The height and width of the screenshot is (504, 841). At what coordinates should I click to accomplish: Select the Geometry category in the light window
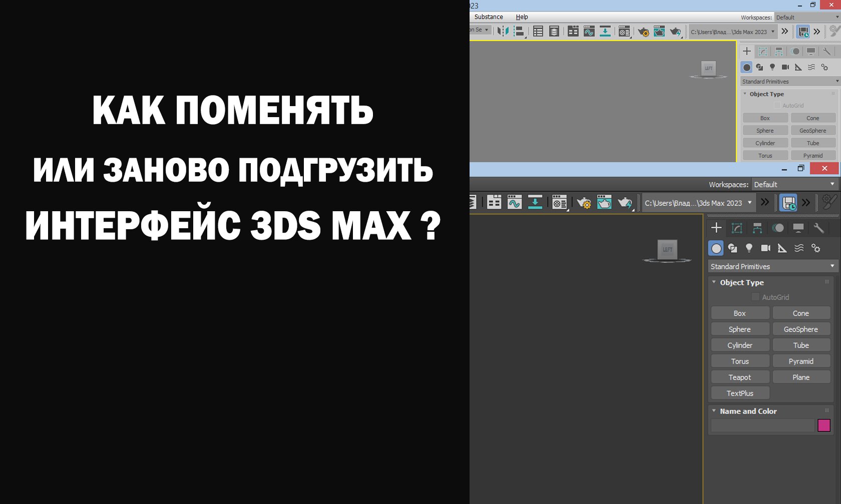pos(747,67)
